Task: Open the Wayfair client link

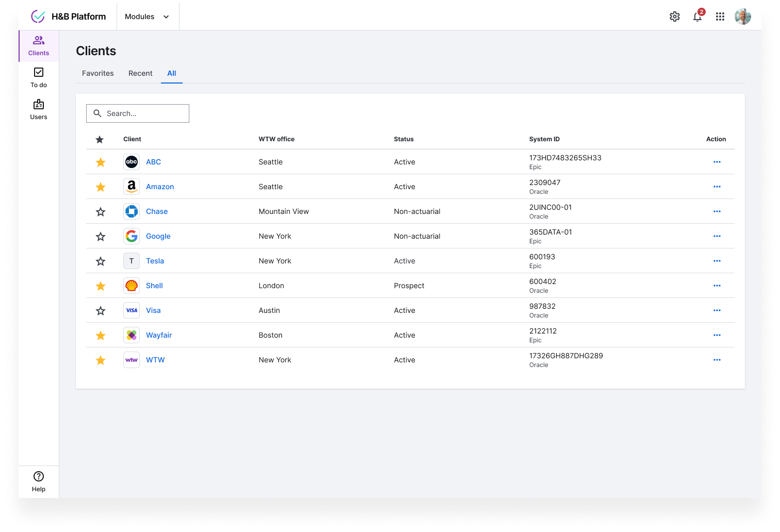Action: pyautogui.click(x=159, y=335)
